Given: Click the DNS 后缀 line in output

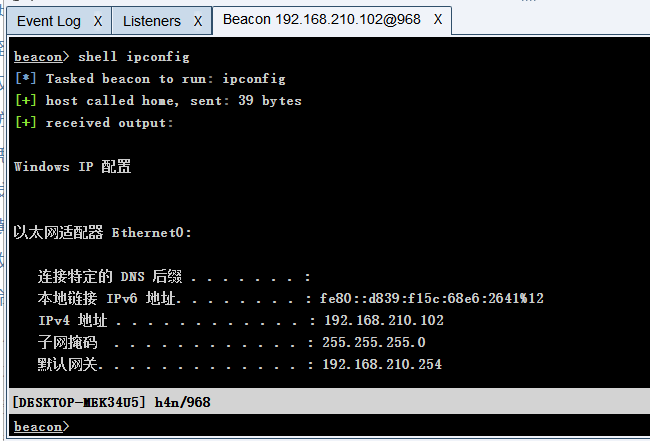Looking at the screenshot, I should (x=174, y=276).
